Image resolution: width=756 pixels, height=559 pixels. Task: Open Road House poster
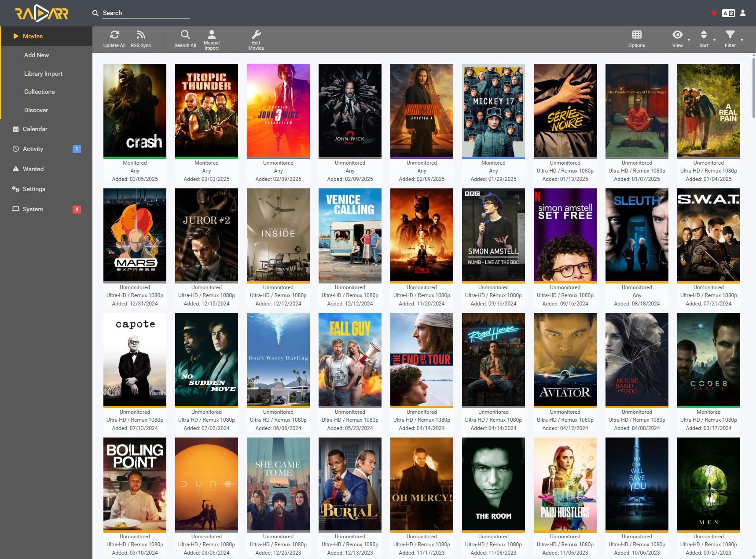click(x=493, y=360)
